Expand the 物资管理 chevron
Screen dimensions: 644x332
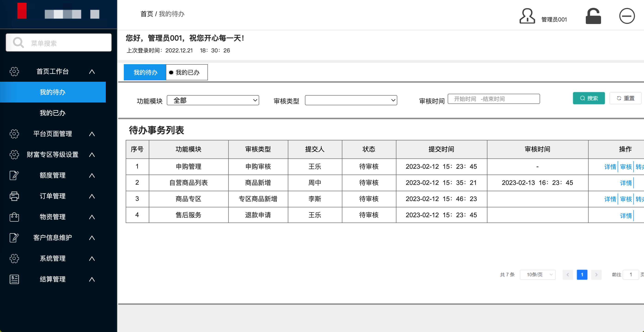92,217
